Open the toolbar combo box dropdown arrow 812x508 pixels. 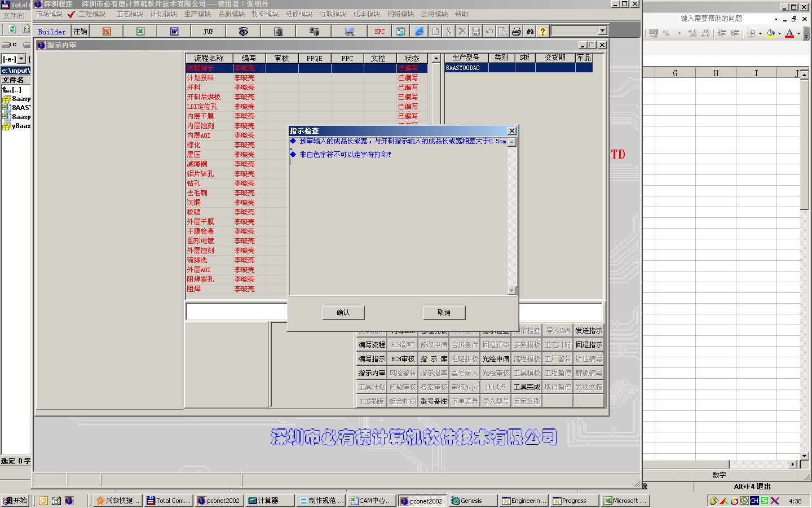[602, 30]
